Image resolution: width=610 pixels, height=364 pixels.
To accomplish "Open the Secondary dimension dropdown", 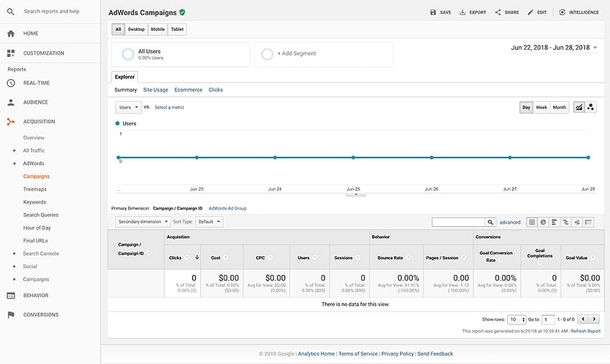I will [x=142, y=222].
